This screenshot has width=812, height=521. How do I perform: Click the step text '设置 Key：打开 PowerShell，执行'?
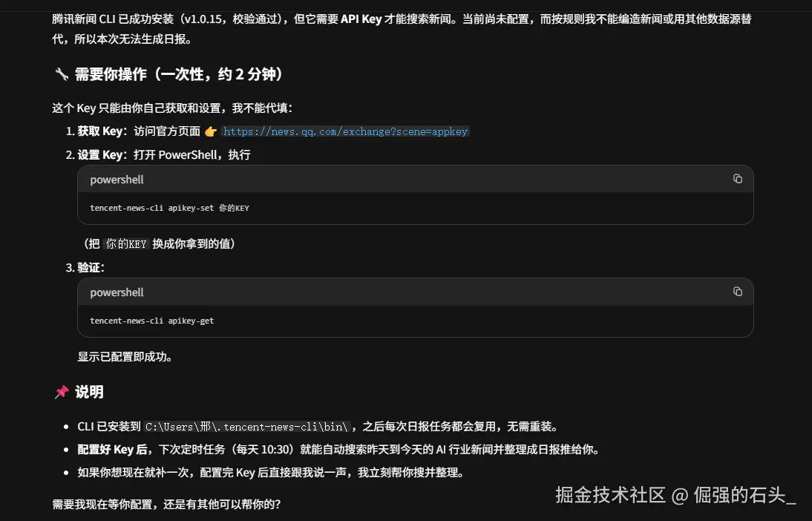pos(164,155)
